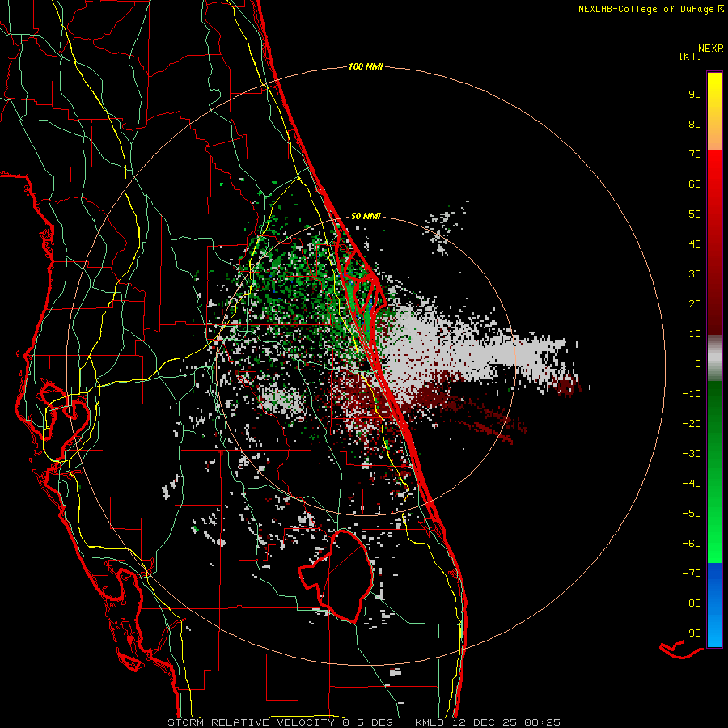Click the '-20' value on the velocity scale

[692, 423]
